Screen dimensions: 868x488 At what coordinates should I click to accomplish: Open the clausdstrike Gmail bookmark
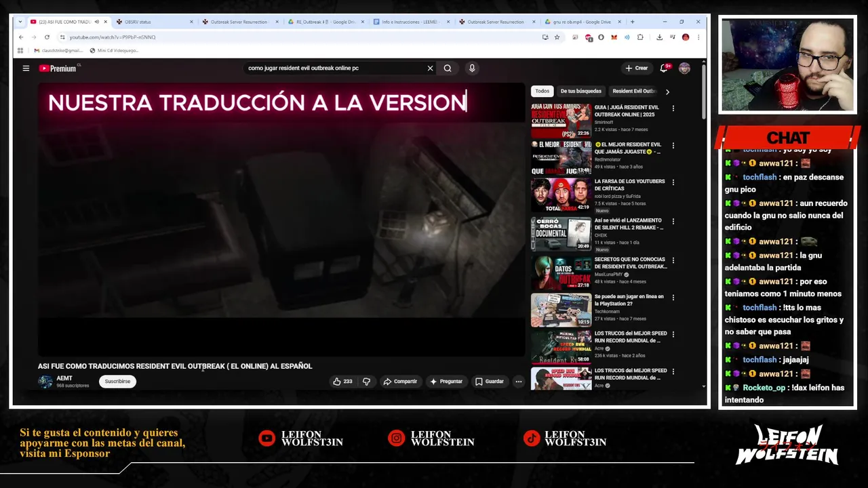(57, 50)
